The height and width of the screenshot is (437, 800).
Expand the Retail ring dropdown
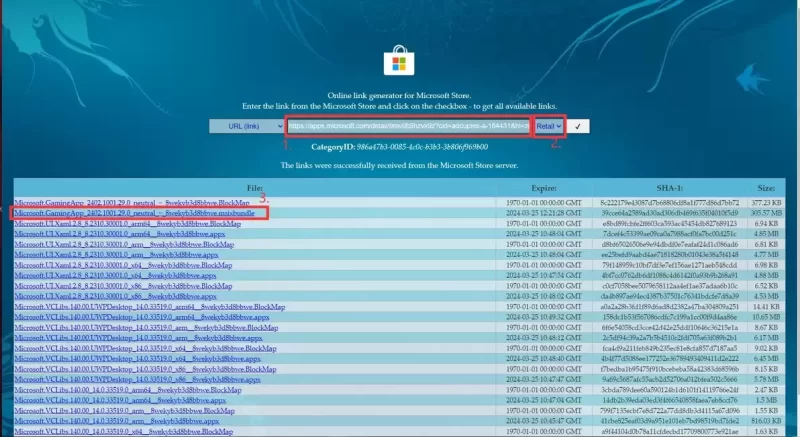click(548, 126)
